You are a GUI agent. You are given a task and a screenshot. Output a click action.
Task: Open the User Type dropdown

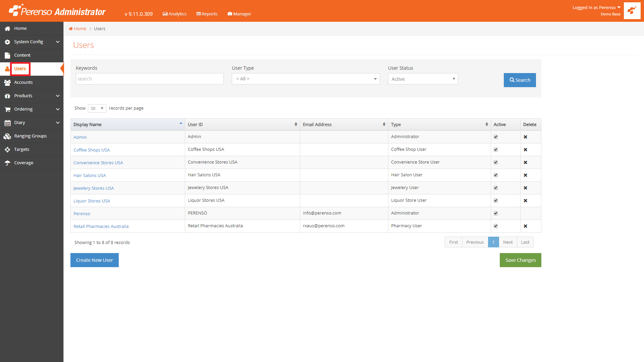pyautogui.click(x=306, y=79)
